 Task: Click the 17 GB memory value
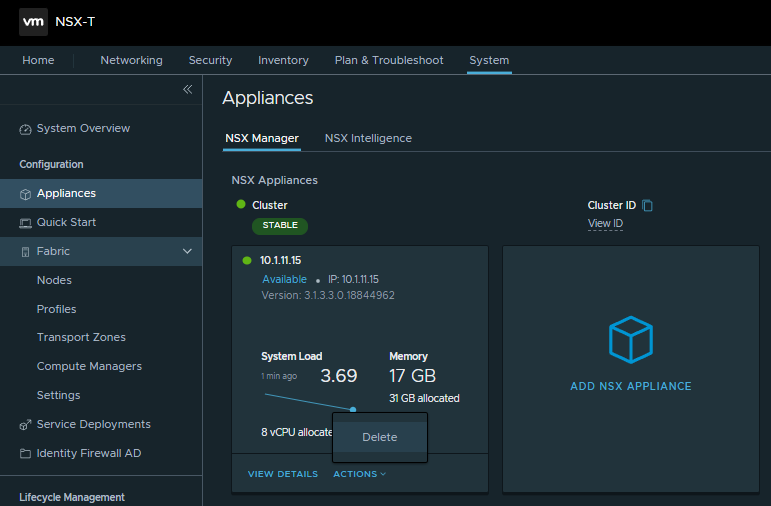[x=413, y=376]
